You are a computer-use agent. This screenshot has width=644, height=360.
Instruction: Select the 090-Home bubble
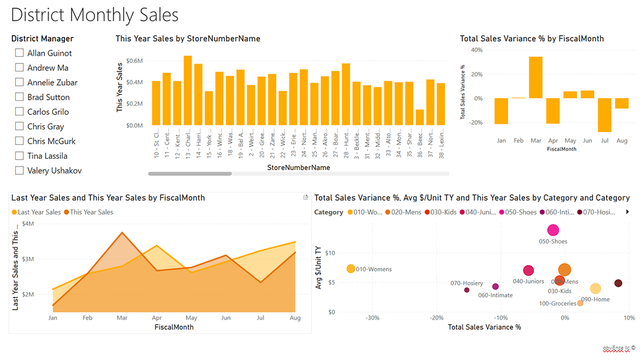pyautogui.click(x=595, y=288)
